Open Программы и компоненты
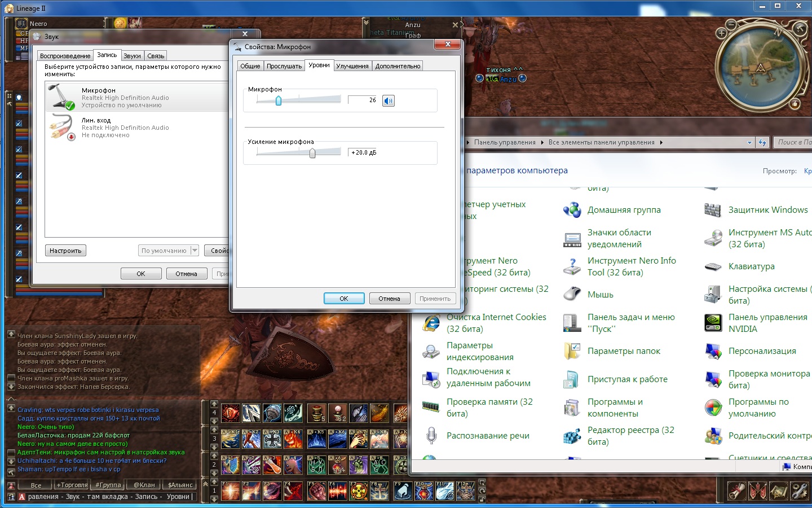 pos(603,408)
